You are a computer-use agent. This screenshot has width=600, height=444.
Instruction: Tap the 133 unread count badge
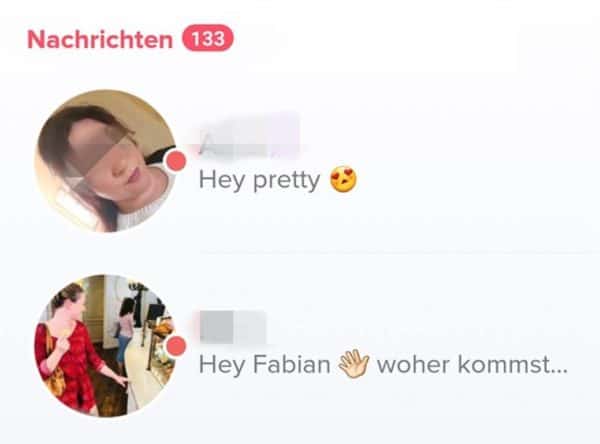click(208, 38)
